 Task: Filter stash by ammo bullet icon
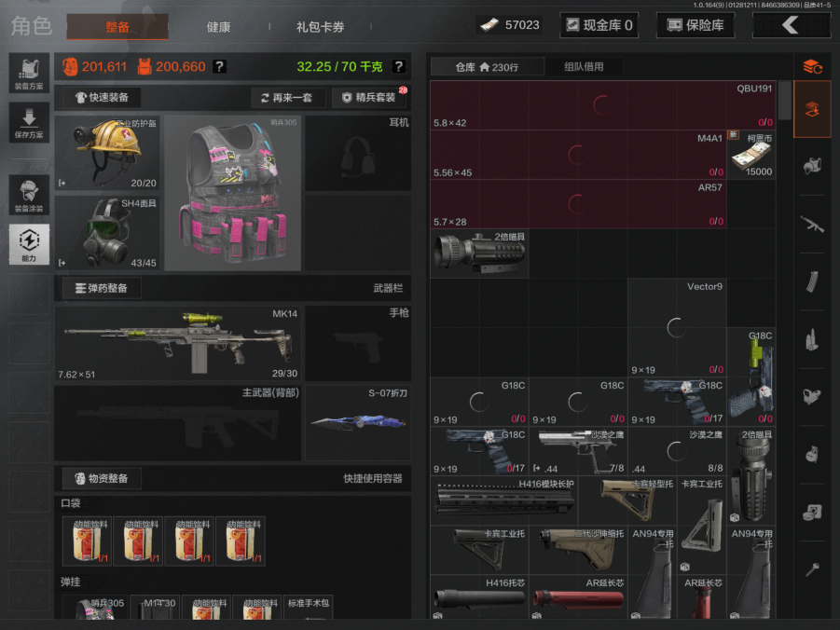[812, 339]
